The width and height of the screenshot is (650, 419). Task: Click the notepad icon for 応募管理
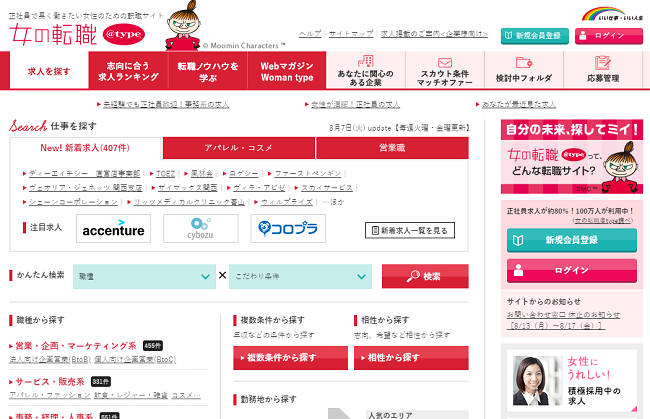tap(602, 62)
